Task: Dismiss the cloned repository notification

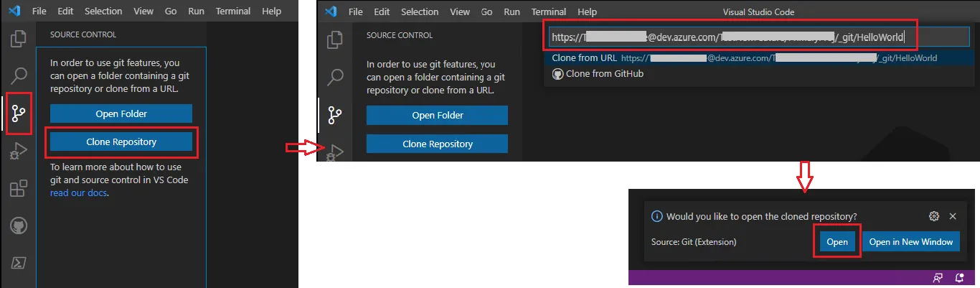Action: coord(953,216)
